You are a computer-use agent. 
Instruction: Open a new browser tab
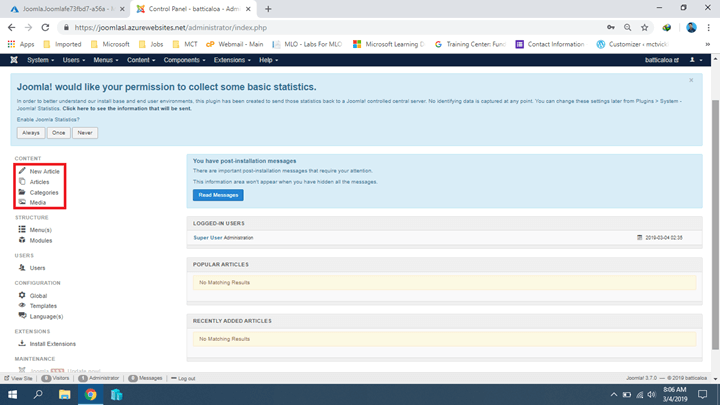pyautogui.click(x=268, y=9)
